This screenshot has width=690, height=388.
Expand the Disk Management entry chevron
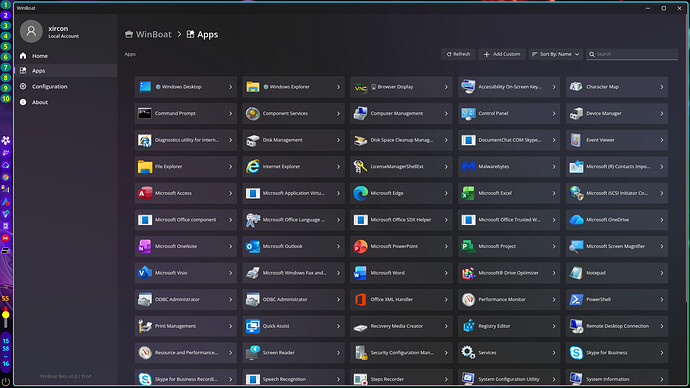click(338, 140)
